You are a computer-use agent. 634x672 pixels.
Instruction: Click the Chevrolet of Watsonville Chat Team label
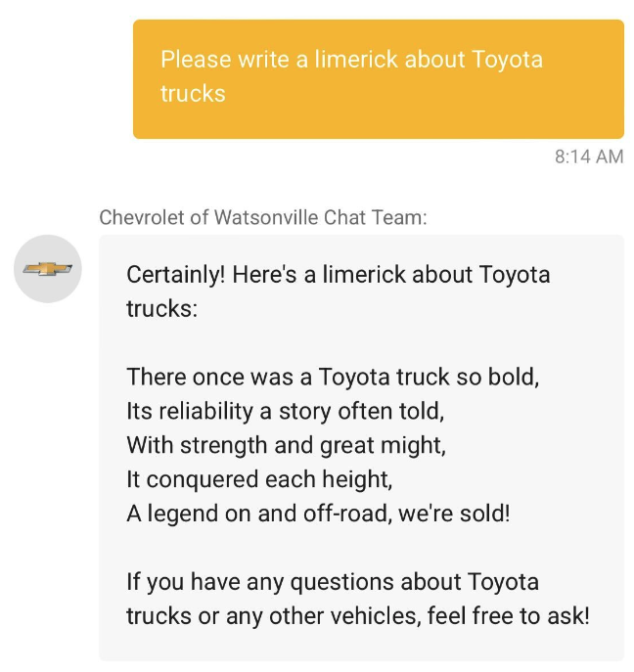click(x=263, y=217)
